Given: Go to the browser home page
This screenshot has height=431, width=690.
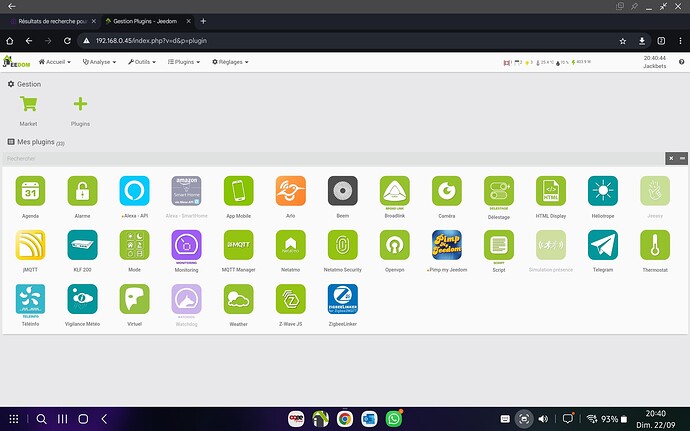Looking at the screenshot, I should pos(10,41).
